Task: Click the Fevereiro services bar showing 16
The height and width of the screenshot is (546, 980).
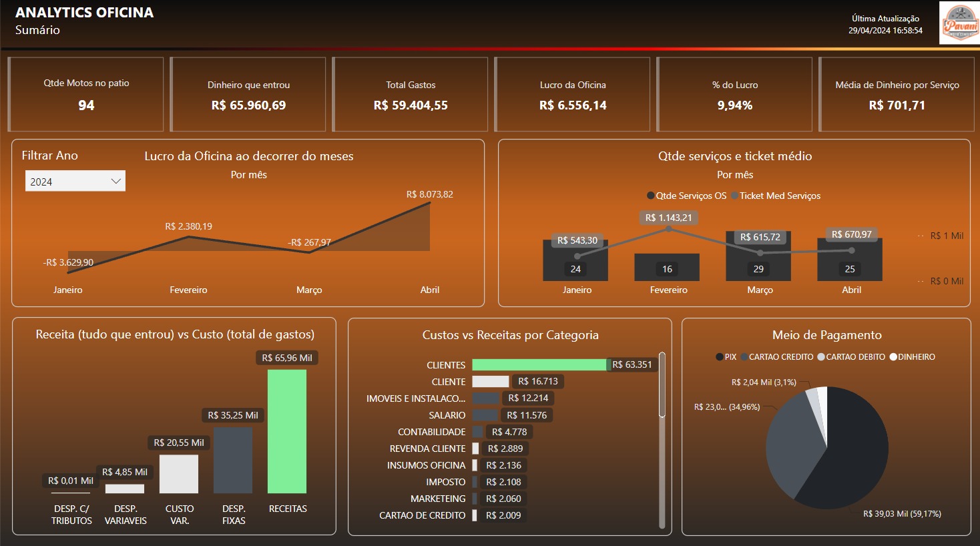Action: (667, 268)
